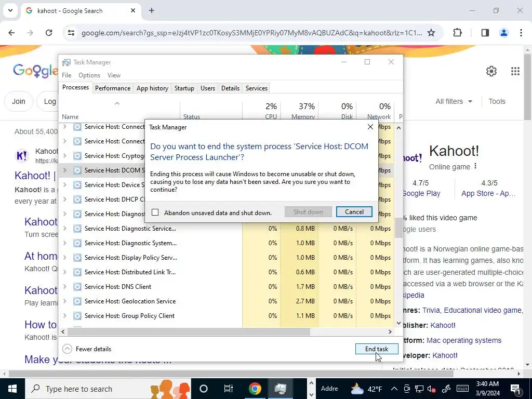Bookmark this page with the star icon

(431, 33)
